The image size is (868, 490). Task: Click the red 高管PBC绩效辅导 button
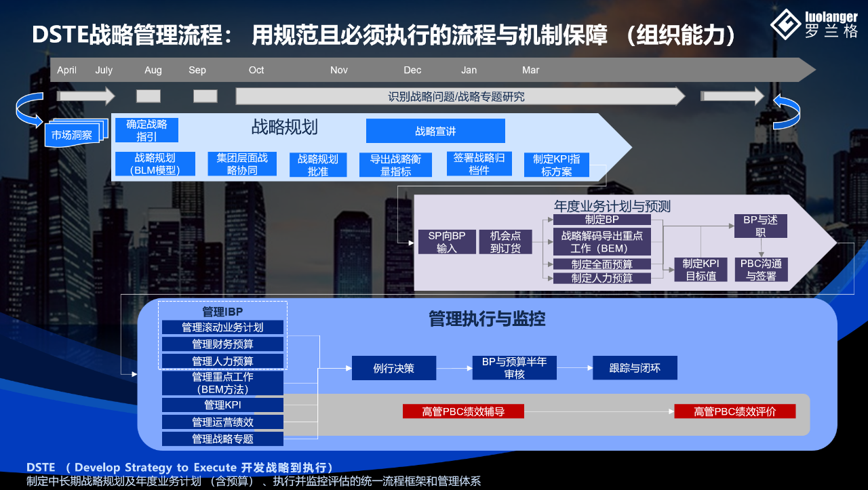(x=463, y=411)
